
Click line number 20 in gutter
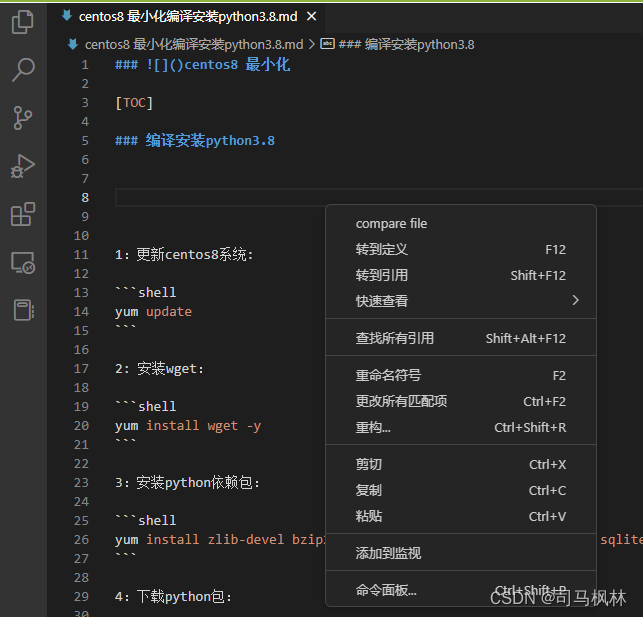pos(81,426)
